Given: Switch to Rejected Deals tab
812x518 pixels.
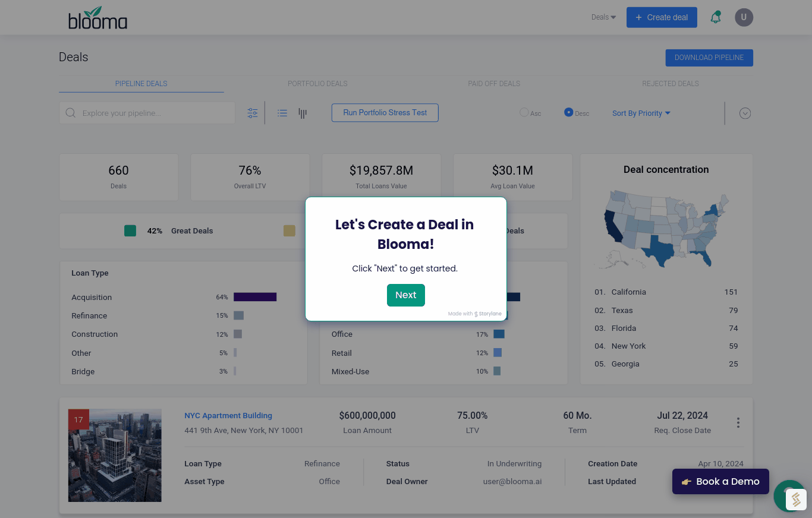Looking at the screenshot, I should [x=671, y=84].
